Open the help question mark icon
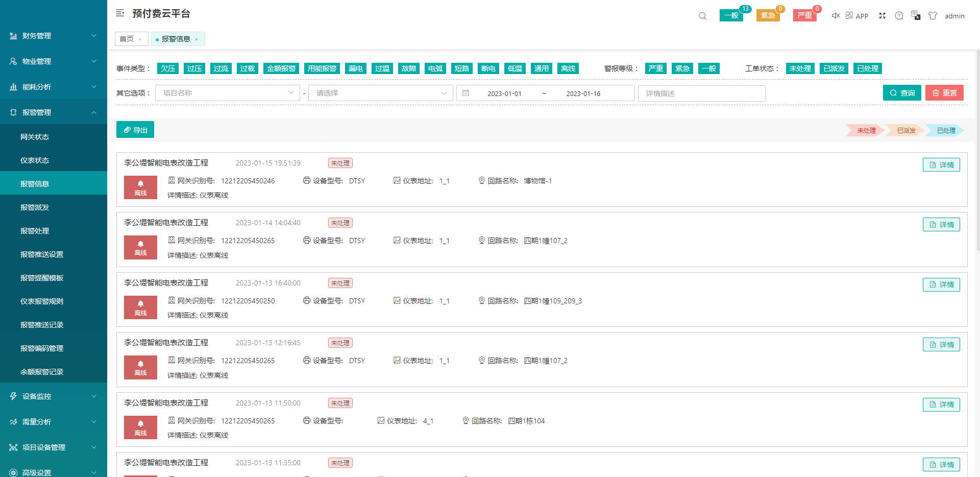 point(899,16)
